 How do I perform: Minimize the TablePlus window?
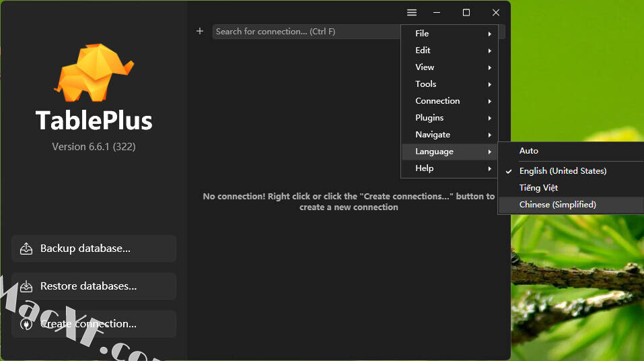[x=437, y=13]
